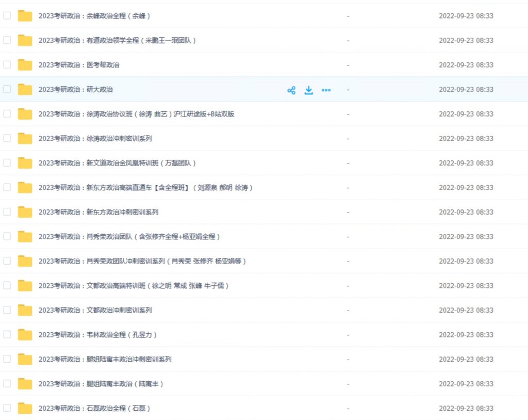The width and height of the screenshot is (528, 420).
Task: Tick checkbox for 腿姐陆寓丰政治冲刺密训系列
Action: pos(7,359)
